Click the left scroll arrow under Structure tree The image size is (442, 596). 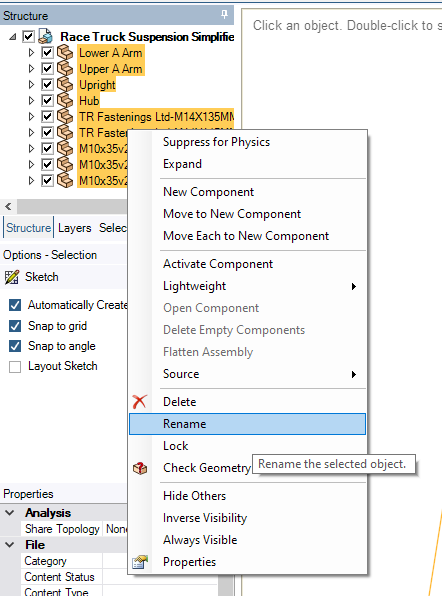coord(8,206)
